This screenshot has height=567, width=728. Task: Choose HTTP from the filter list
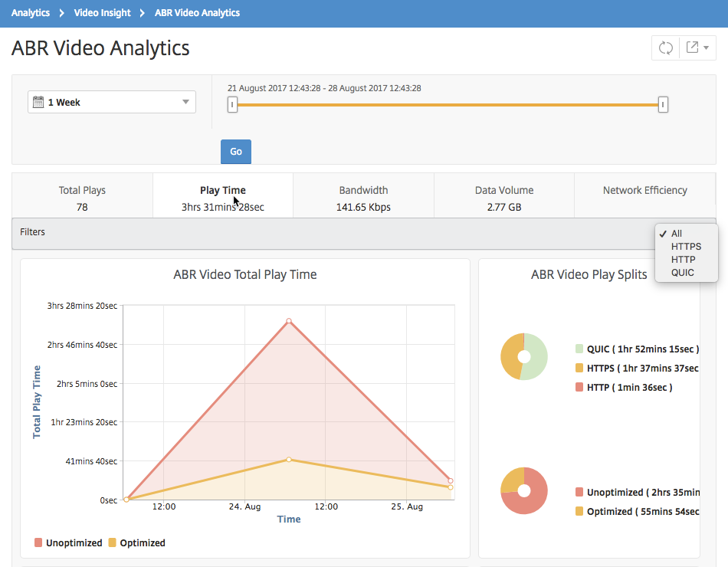pos(683,260)
